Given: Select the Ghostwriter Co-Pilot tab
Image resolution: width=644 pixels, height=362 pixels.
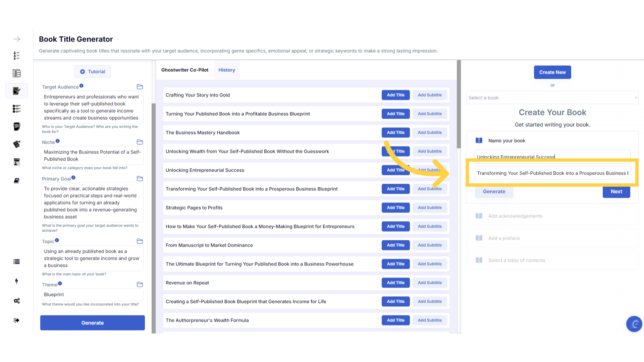Looking at the screenshot, I should [x=185, y=70].
